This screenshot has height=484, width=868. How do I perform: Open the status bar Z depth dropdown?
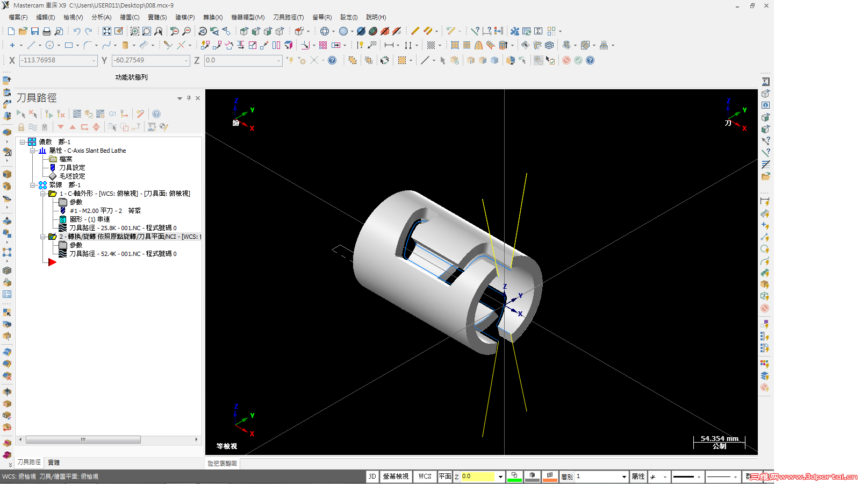point(500,476)
